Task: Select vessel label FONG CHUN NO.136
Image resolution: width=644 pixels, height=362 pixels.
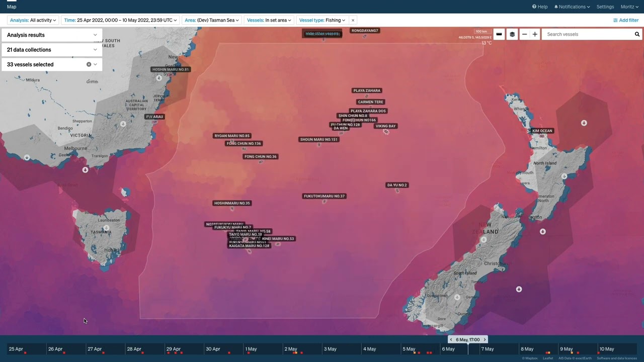Action: (x=244, y=144)
